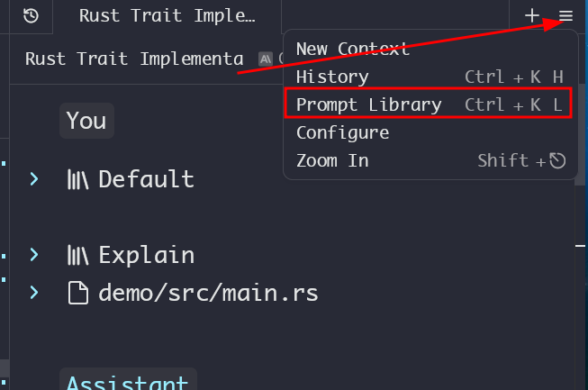The image size is (588, 390).
Task: Select New Context from the menu
Action: coord(352,49)
